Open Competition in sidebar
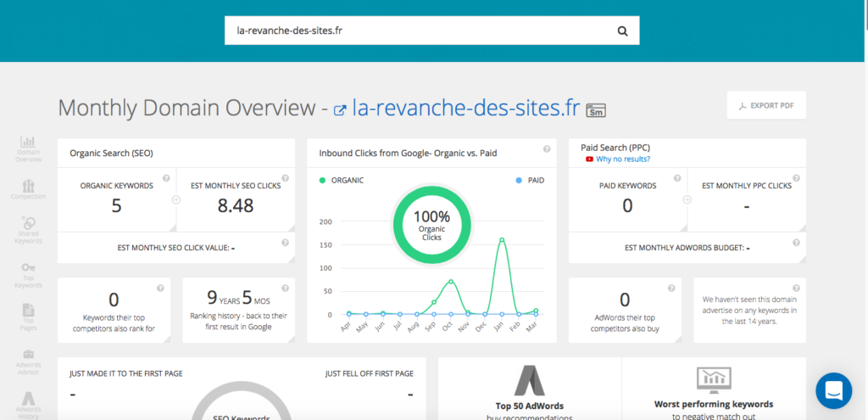The width and height of the screenshot is (868, 420). coord(28,189)
